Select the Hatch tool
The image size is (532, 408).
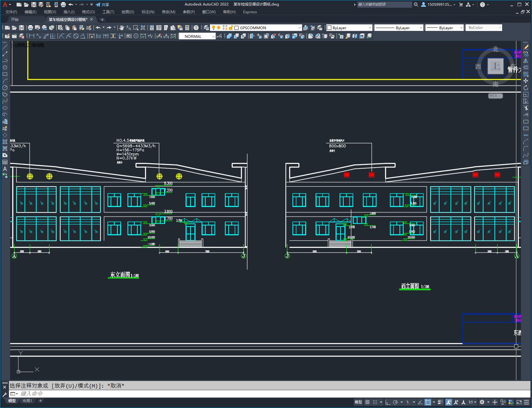coord(5,142)
